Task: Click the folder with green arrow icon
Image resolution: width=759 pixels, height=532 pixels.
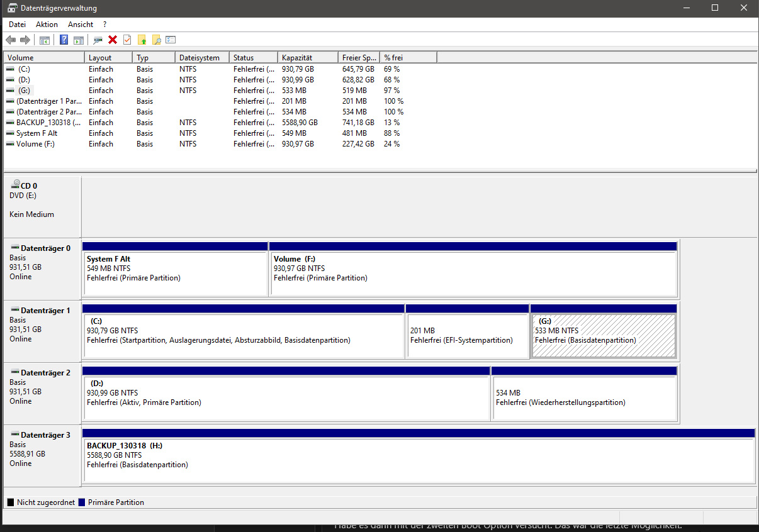Action: click(142, 40)
